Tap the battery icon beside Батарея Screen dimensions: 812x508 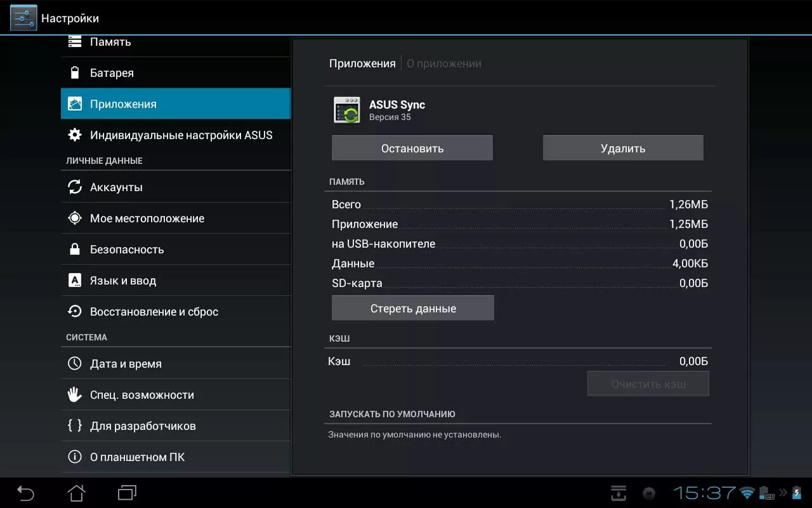75,73
